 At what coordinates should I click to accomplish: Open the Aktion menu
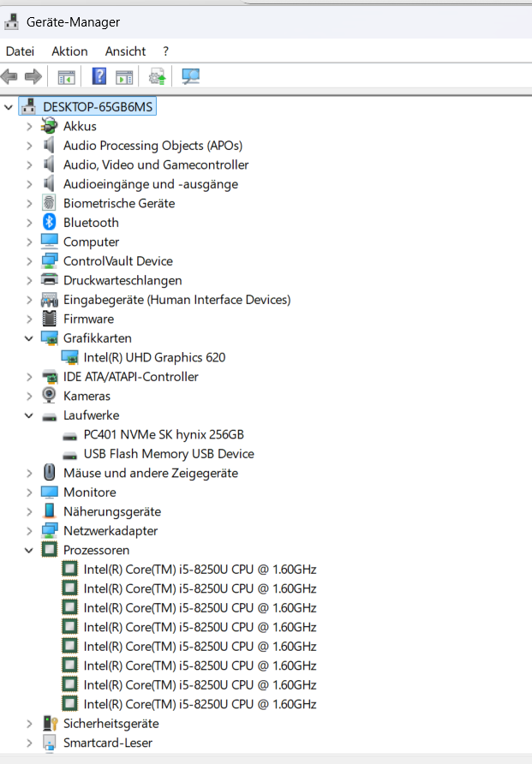69,51
